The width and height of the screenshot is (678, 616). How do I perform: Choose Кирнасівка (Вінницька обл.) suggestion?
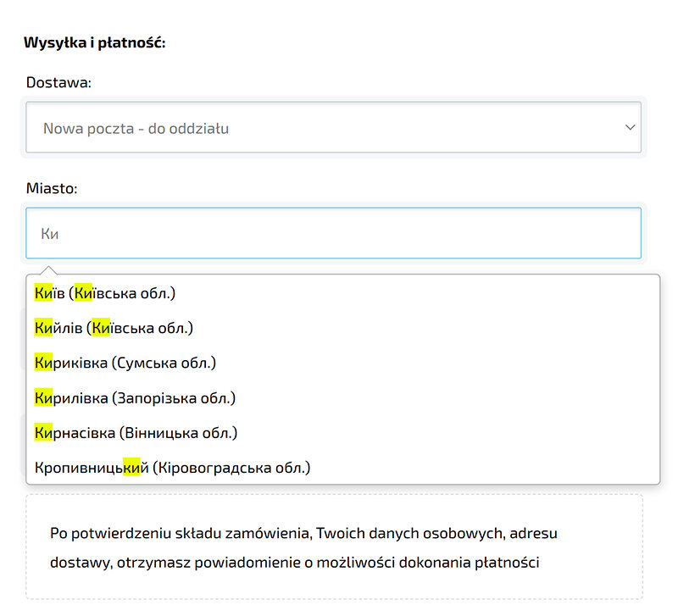(136, 432)
